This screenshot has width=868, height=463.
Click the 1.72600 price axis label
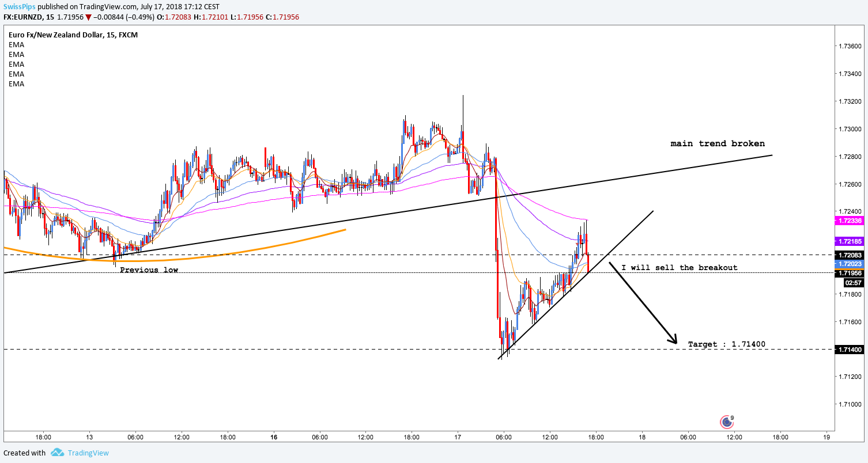click(x=850, y=184)
